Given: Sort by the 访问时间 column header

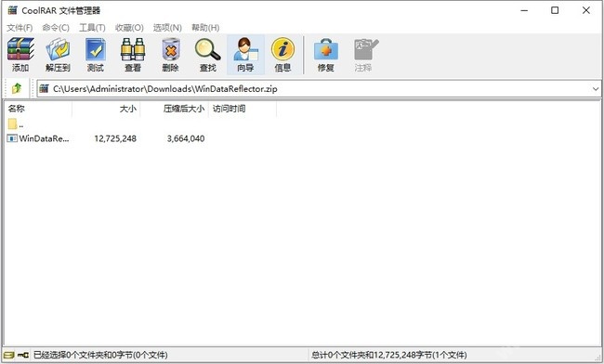Looking at the screenshot, I should coord(243,109).
